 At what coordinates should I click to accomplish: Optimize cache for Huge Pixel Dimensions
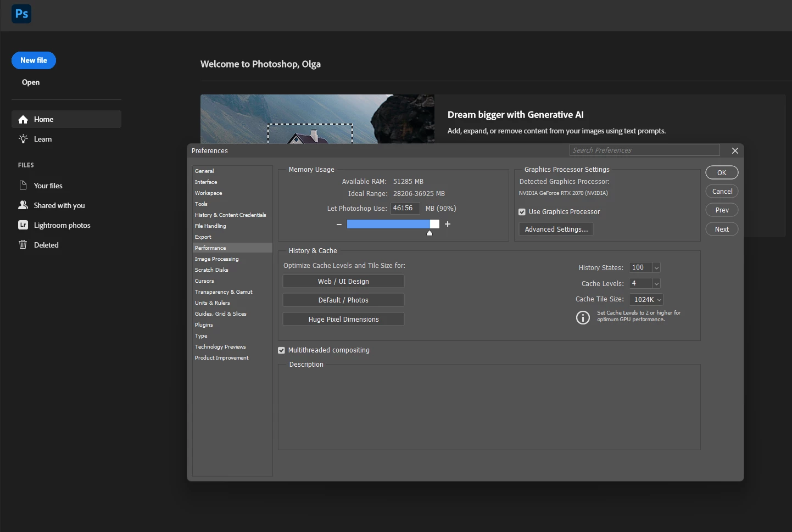pyautogui.click(x=343, y=320)
